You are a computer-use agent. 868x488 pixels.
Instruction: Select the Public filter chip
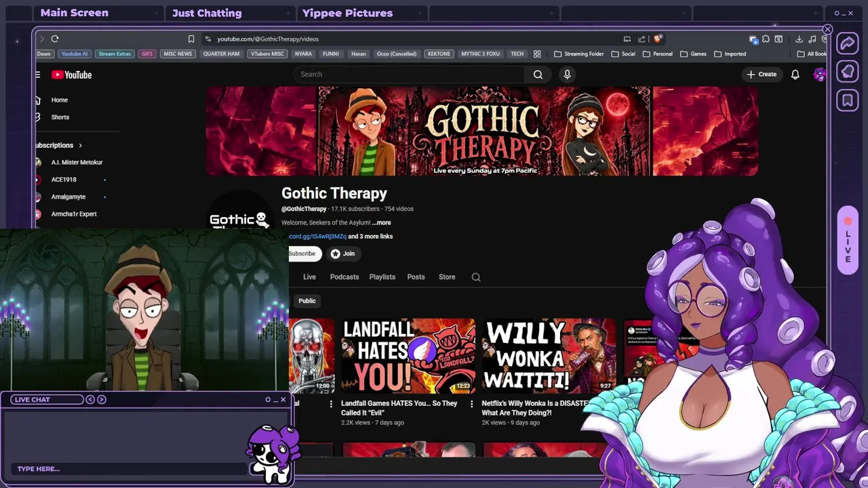pos(307,300)
